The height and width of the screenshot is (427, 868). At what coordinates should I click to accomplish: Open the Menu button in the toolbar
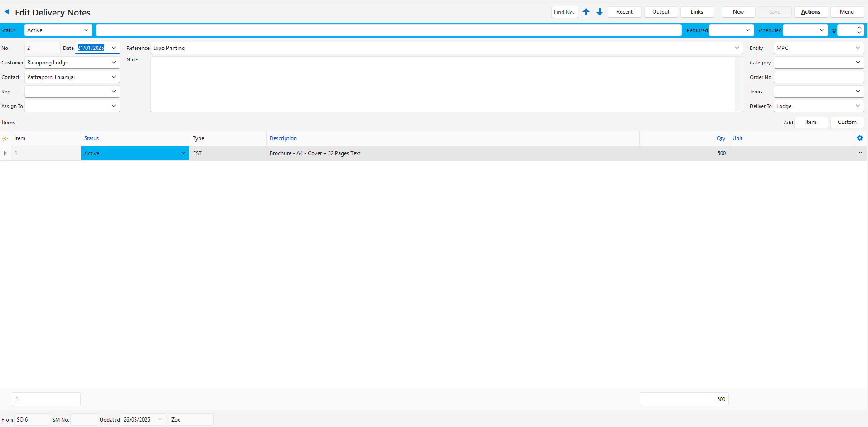[x=847, y=12]
